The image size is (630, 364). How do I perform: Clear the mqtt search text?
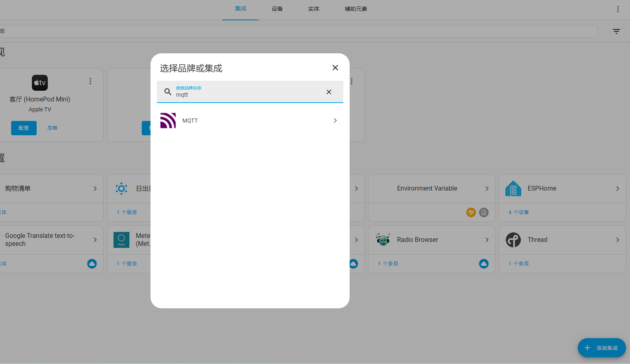point(329,92)
